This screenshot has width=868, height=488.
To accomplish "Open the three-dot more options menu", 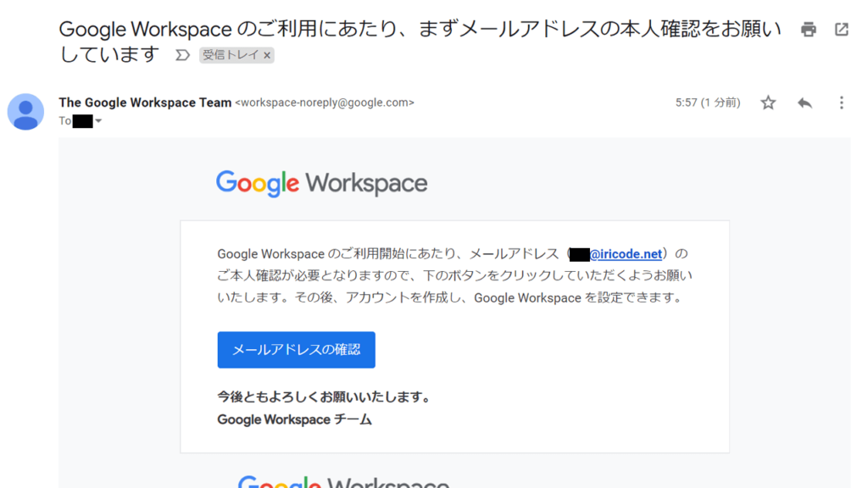I will pyautogui.click(x=842, y=103).
